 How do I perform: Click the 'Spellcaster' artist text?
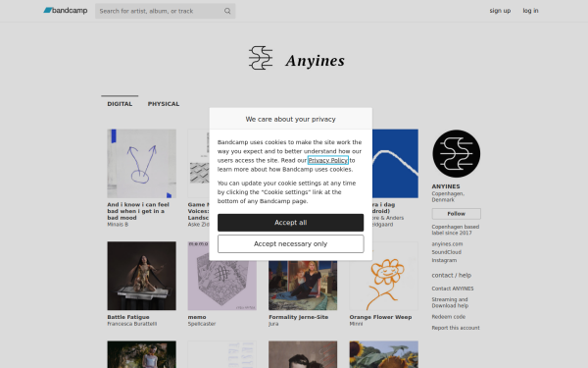click(x=202, y=324)
